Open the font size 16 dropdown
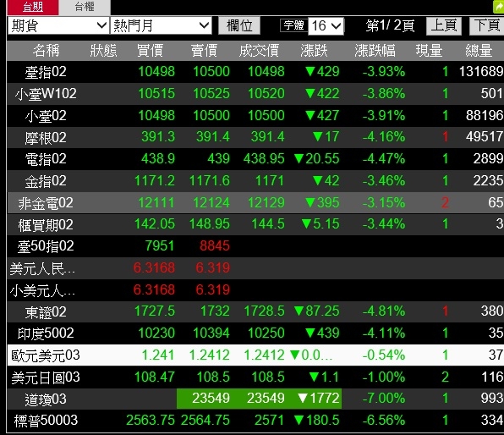 coord(326,25)
